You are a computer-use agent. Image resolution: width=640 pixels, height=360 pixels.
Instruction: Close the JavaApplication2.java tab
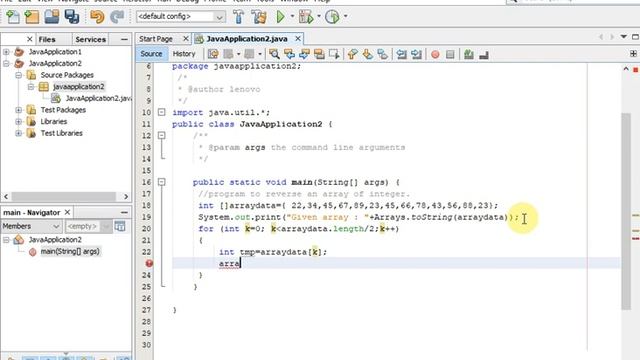298,39
